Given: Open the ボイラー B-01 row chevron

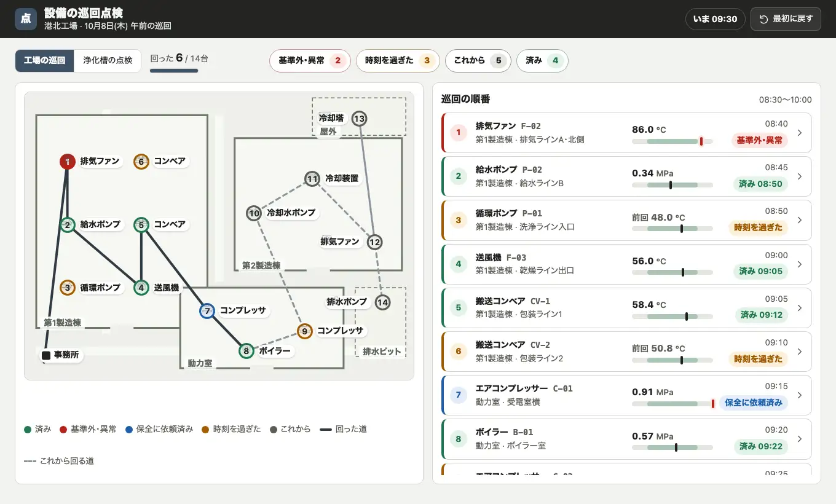Looking at the screenshot, I should click(800, 439).
